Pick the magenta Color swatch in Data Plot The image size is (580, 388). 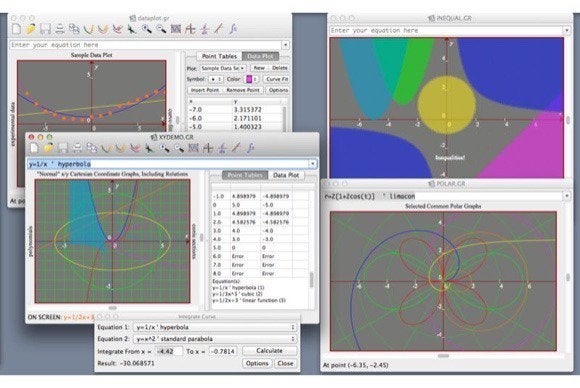[249, 79]
